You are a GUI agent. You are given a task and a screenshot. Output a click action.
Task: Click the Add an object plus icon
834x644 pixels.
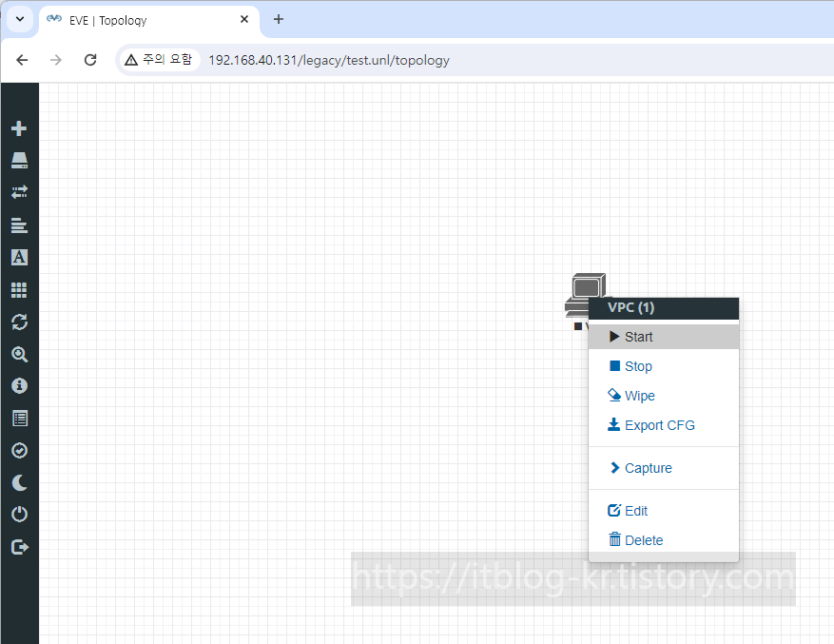coord(19,128)
